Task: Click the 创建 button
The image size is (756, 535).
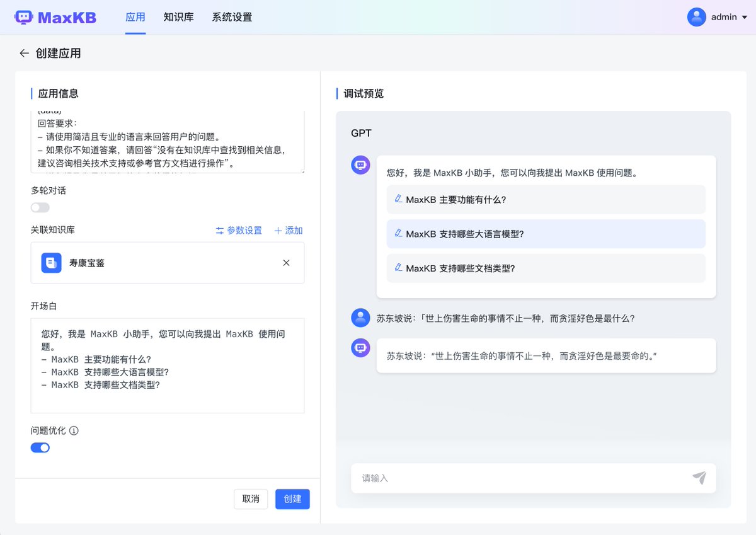Action: pos(292,498)
